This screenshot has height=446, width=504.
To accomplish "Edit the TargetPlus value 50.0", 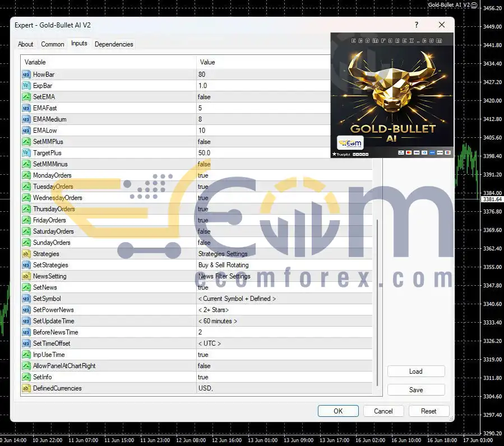I will coord(204,153).
